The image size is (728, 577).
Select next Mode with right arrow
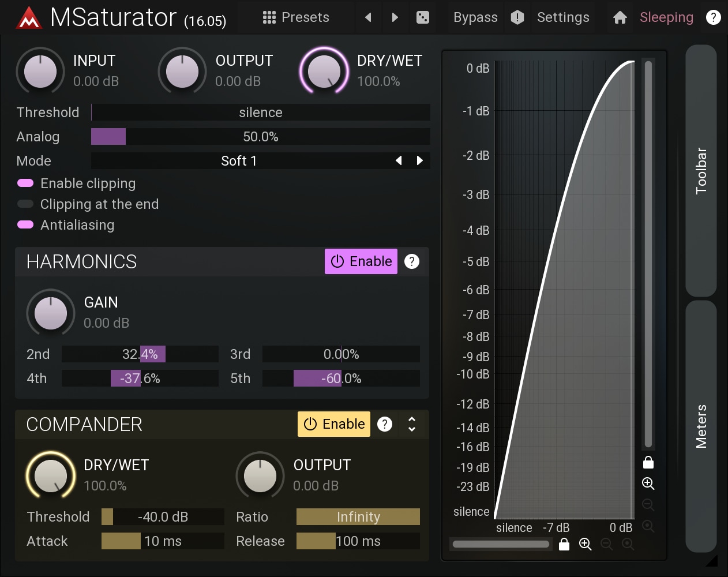[420, 161]
